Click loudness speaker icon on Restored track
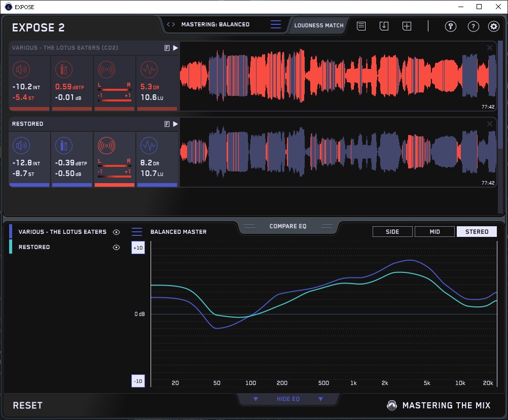 tap(21, 146)
